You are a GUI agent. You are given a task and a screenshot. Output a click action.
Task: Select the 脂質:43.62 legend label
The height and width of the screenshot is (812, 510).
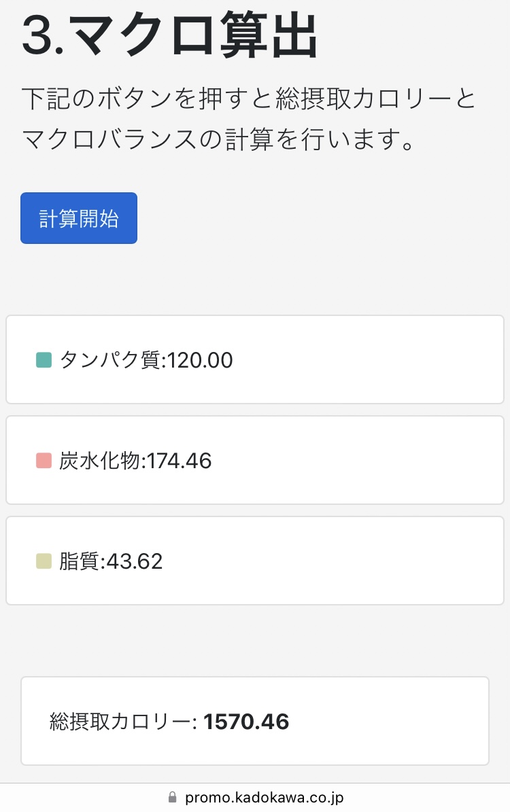[x=111, y=561]
